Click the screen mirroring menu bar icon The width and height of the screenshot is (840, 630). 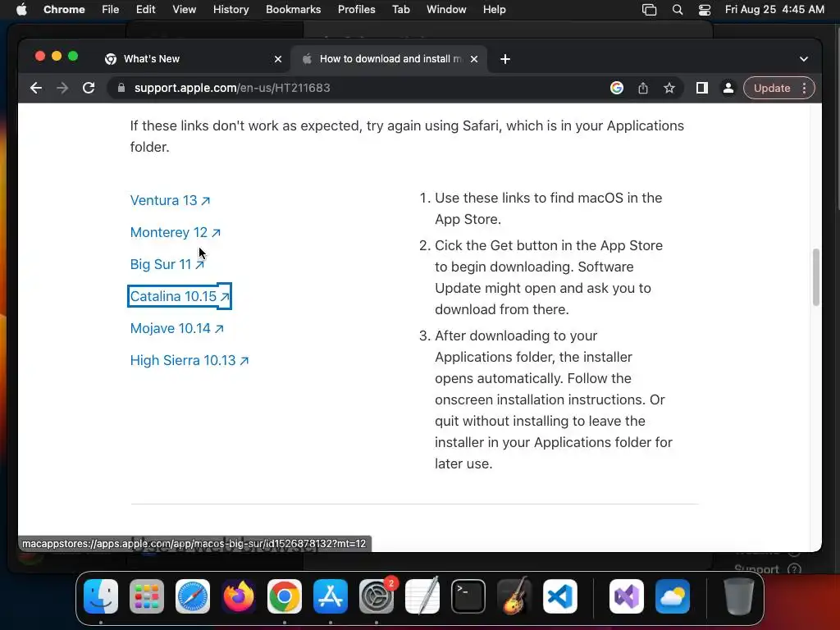pyautogui.click(x=650, y=10)
